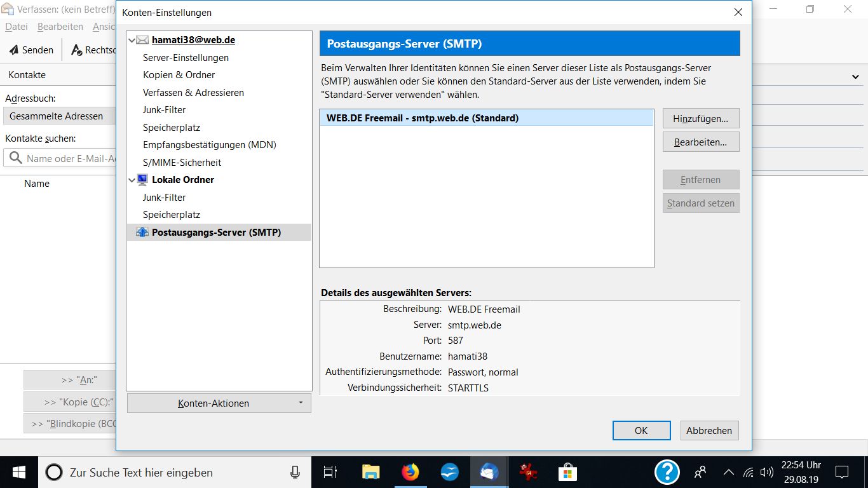This screenshot has height=488, width=868.
Task: Collapse the Lokale Ordner tree node
Action: (132, 180)
